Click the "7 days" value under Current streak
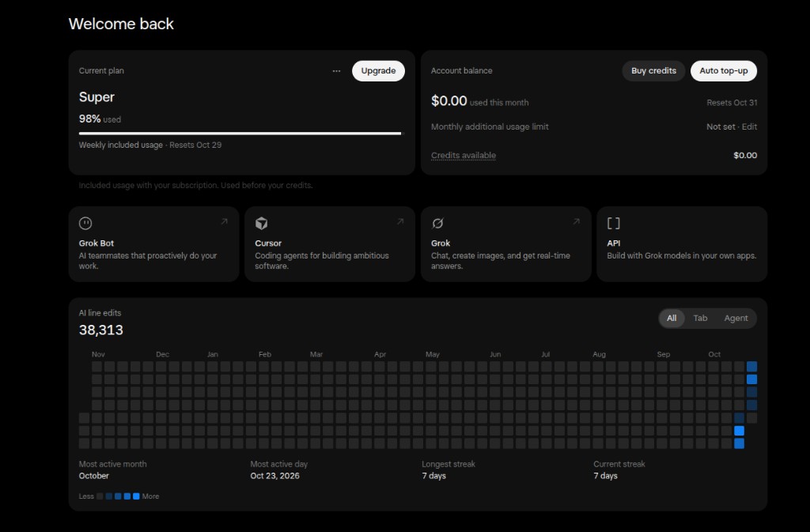The width and height of the screenshot is (810, 532). click(x=605, y=476)
